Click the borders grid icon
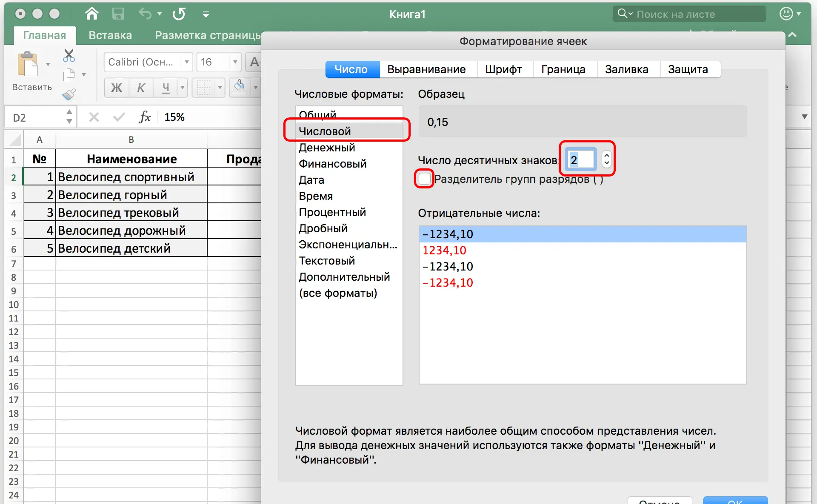817x504 pixels. 204,88
